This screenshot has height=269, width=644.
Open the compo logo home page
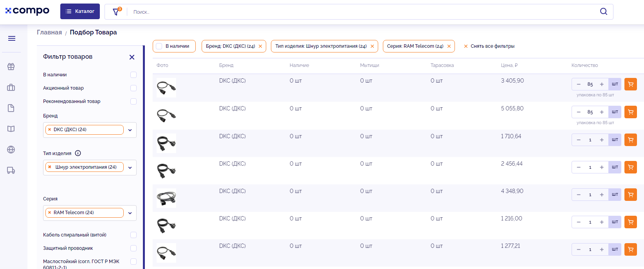coord(27,11)
